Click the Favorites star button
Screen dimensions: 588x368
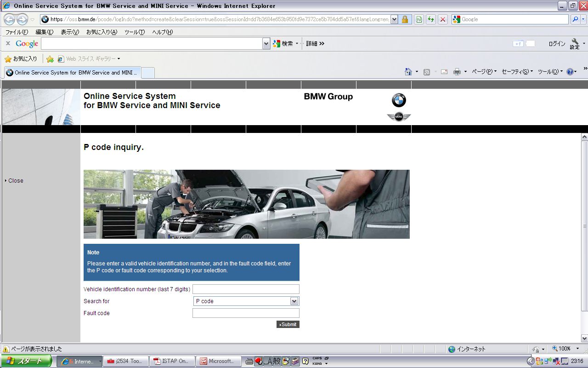click(x=21, y=59)
